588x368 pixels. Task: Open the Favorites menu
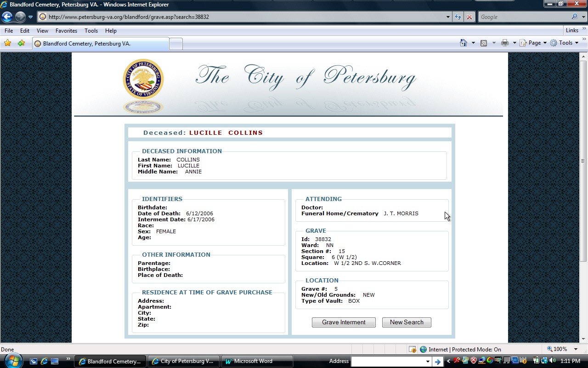(67, 31)
